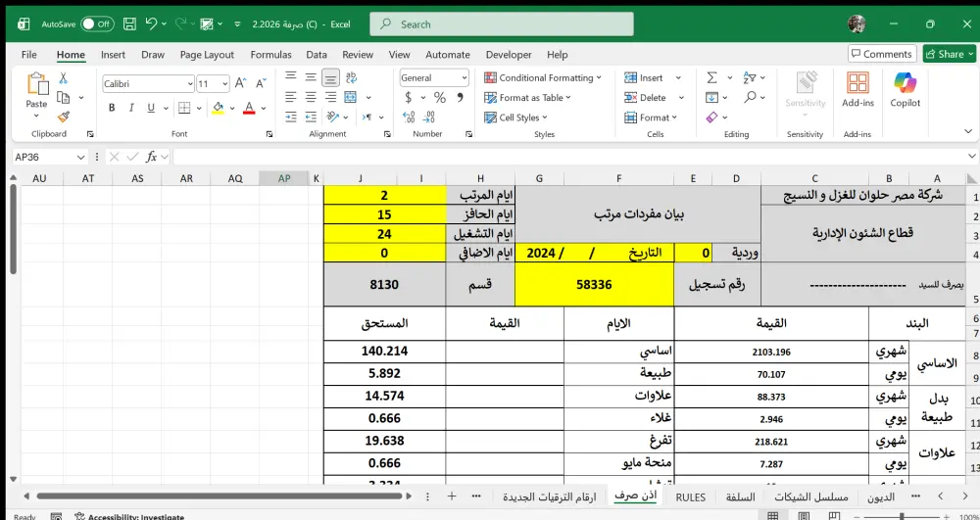The image size is (980, 520).
Task: Toggle Italic formatting
Action: tap(131, 108)
